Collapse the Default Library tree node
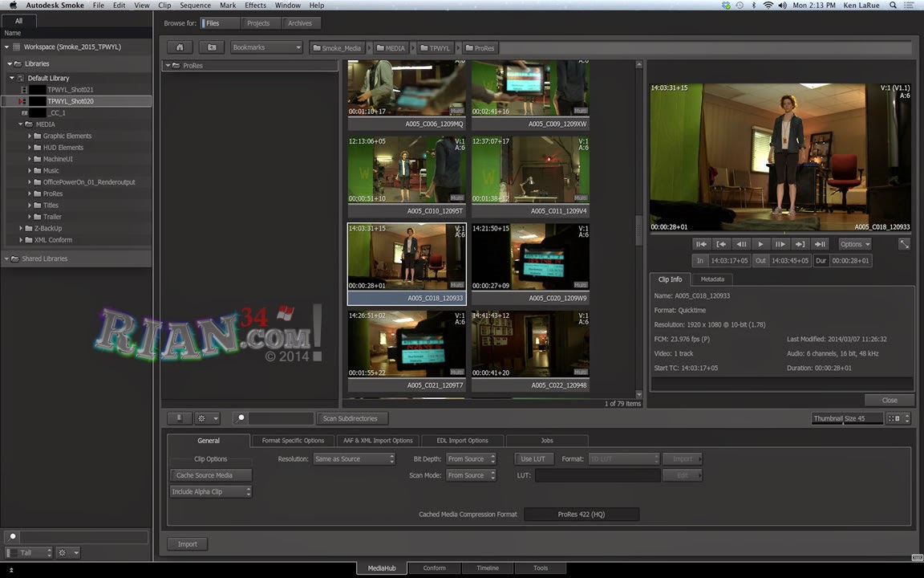Image resolution: width=924 pixels, height=578 pixels. coord(12,78)
